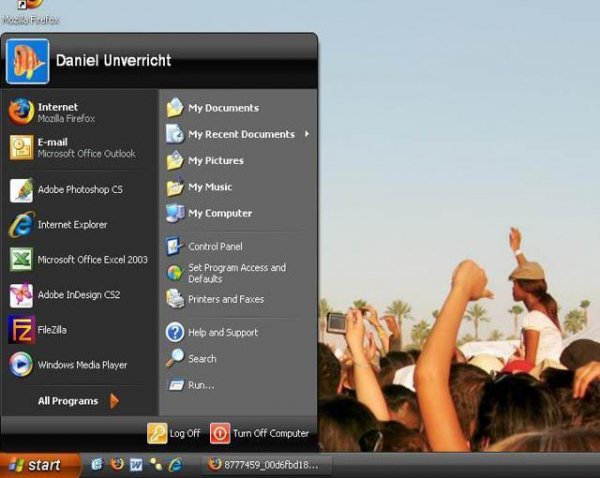Click the All Programs label

coord(68,401)
